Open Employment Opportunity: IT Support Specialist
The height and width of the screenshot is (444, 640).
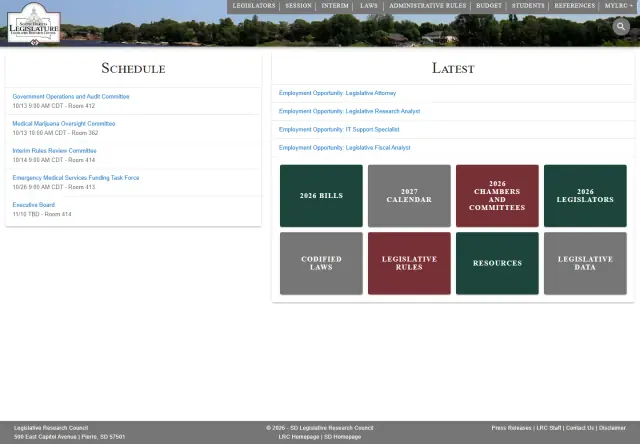339,129
